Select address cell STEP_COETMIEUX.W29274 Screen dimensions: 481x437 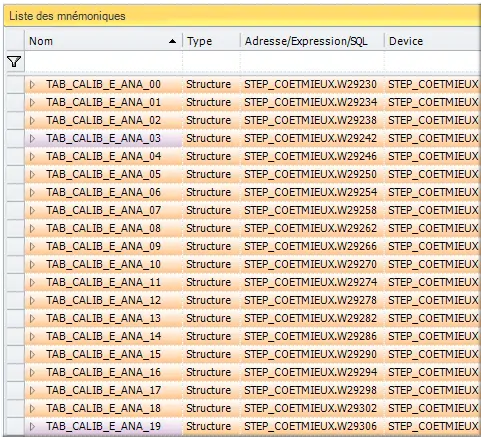312,282
